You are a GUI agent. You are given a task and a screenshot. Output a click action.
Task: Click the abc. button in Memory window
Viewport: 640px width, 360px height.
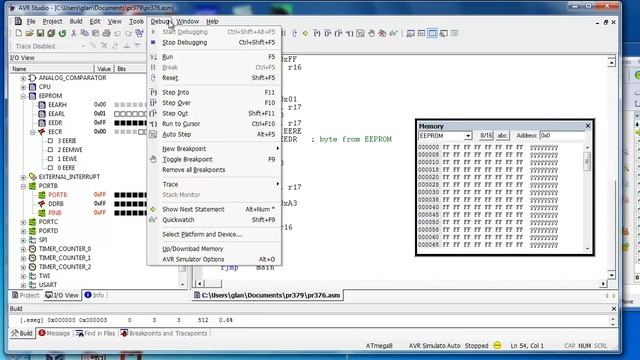[502, 136]
